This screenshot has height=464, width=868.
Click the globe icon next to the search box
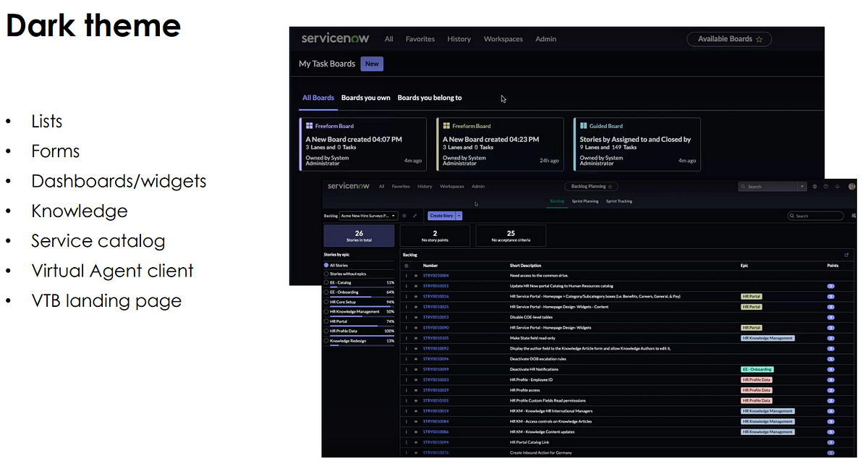click(x=815, y=187)
